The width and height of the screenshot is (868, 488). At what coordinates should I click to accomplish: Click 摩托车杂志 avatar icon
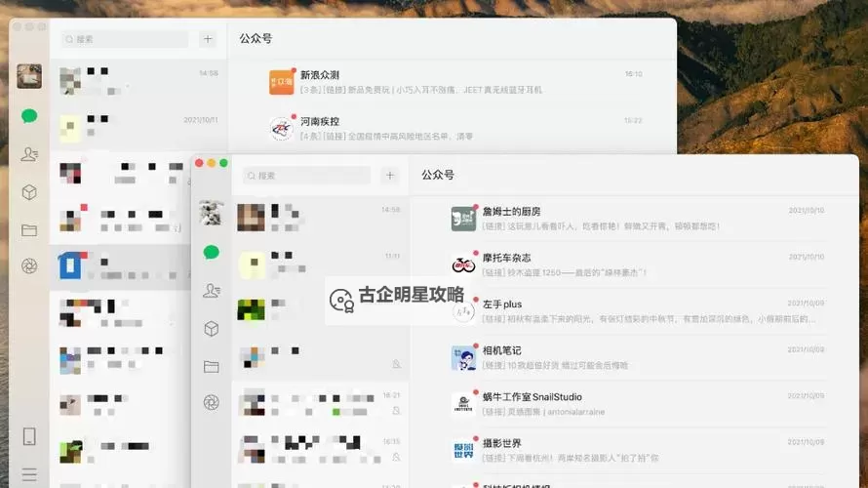463,264
